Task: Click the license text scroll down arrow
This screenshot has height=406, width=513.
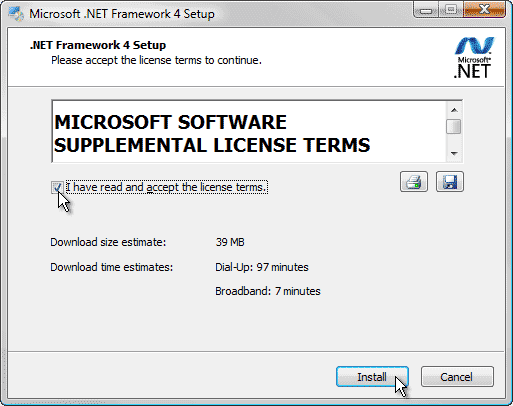Action: pos(454,153)
